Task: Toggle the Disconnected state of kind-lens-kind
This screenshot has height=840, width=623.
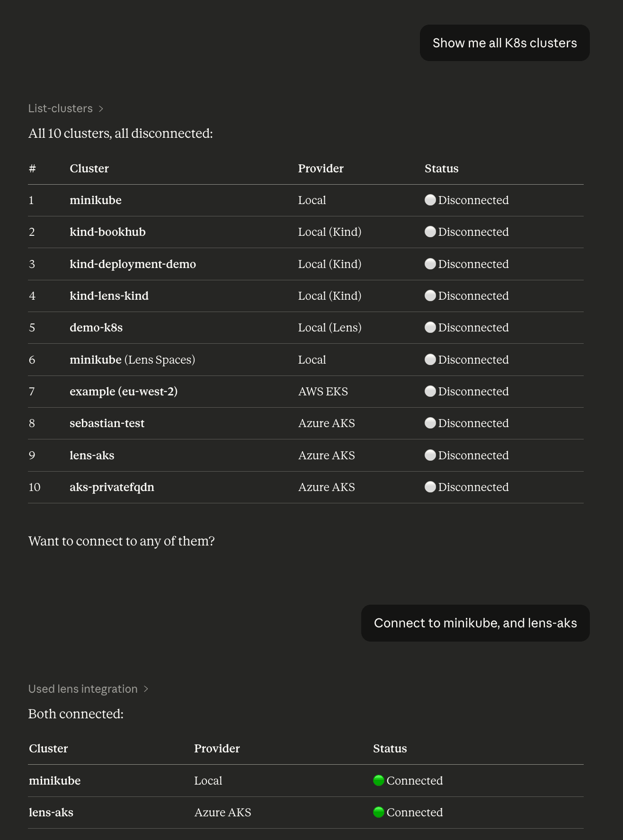Action: coord(430,295)
